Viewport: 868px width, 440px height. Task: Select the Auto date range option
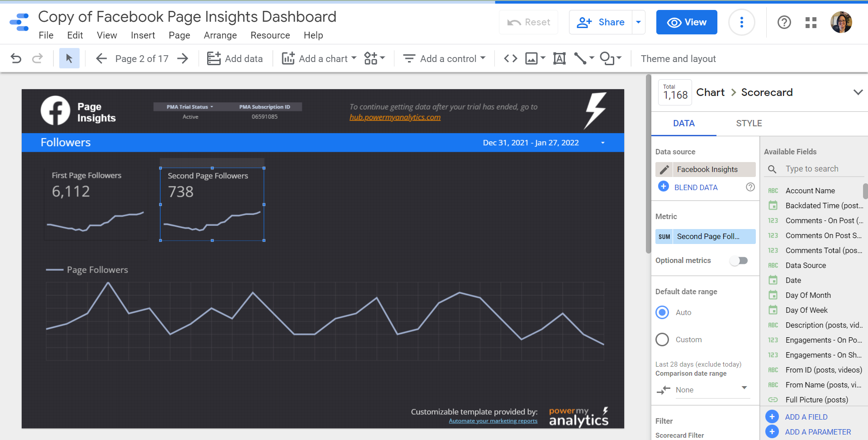pyautogui.click(x=662, y=312)
